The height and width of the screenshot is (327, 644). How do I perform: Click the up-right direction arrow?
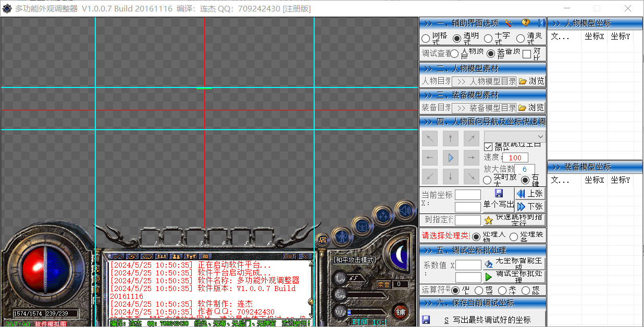point(471,139)
